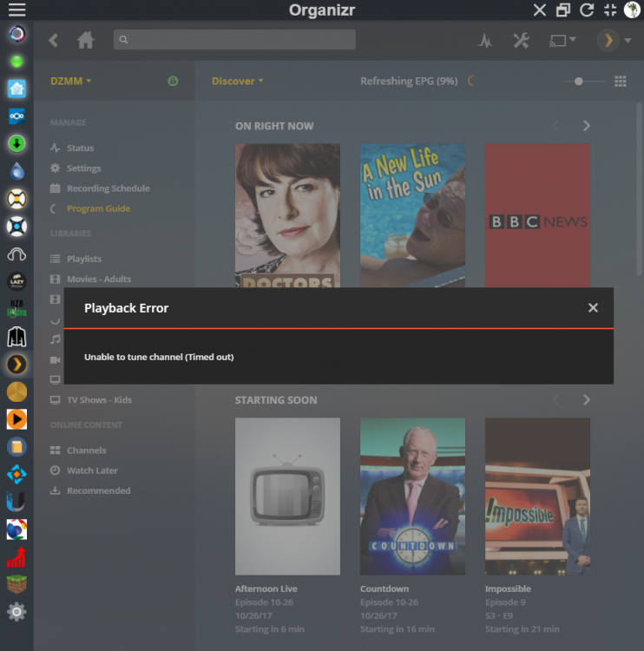Click A New Life in the Sun poster

(x=412, y=215)
